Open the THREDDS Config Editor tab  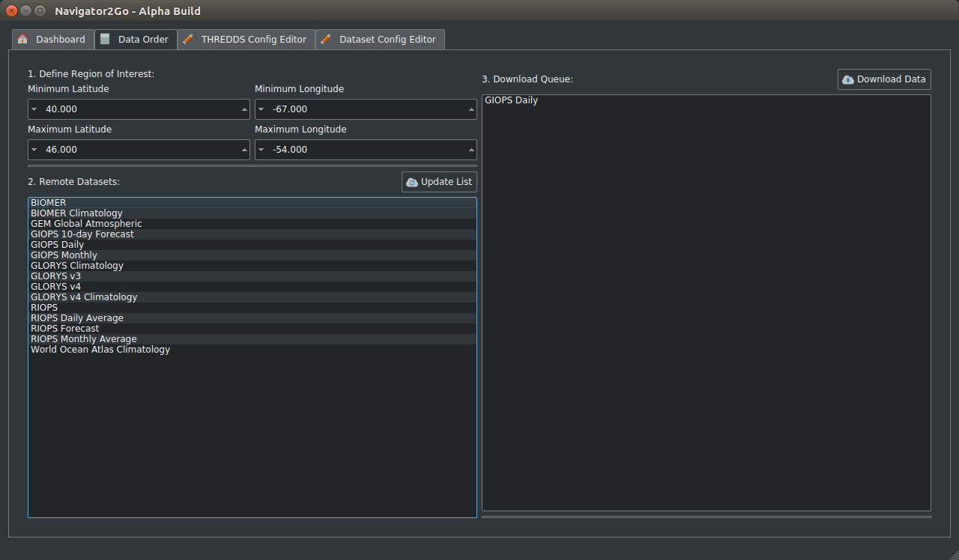click(x=246, y=40)
